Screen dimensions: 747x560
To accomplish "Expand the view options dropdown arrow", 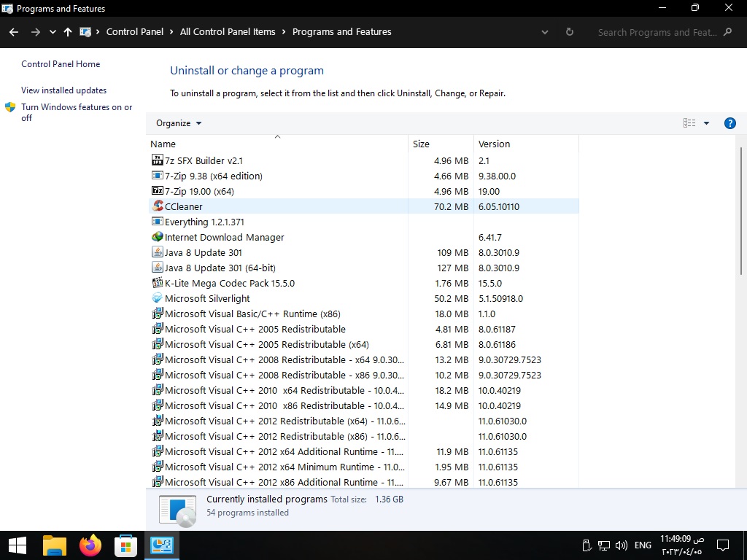I will (x=706, y=123).
